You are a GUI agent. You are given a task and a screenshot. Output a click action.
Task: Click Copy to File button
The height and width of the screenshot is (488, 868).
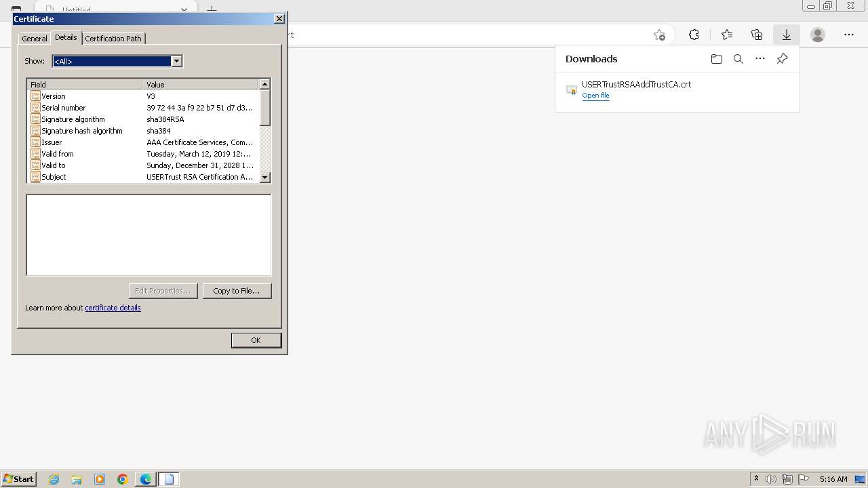click(237, 291)
